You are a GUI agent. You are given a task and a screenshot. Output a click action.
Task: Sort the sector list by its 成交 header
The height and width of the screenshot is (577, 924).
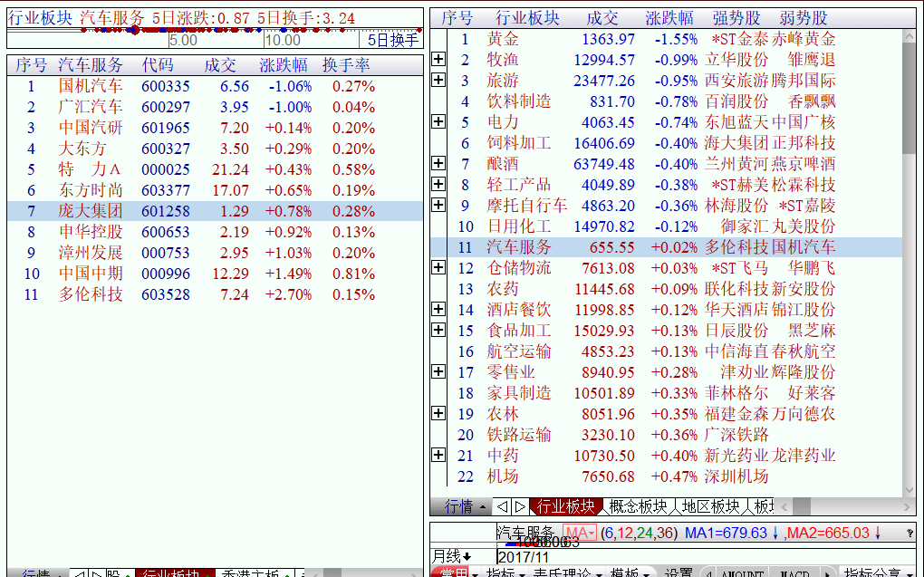click(602, 18)
